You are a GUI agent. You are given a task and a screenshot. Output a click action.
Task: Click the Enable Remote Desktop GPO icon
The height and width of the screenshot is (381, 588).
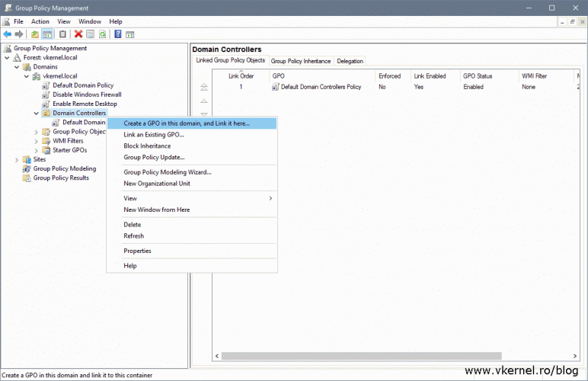pyautogui.click(x=46, y=104)
